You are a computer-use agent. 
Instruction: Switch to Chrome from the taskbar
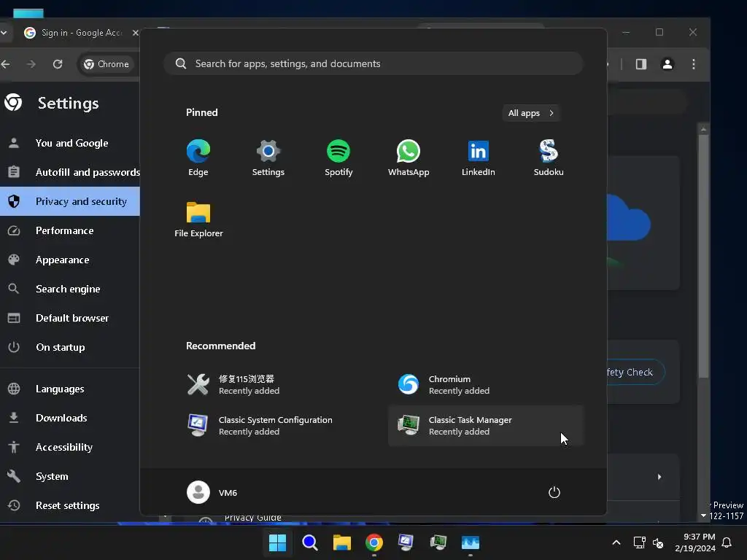(x=374, y=542)
